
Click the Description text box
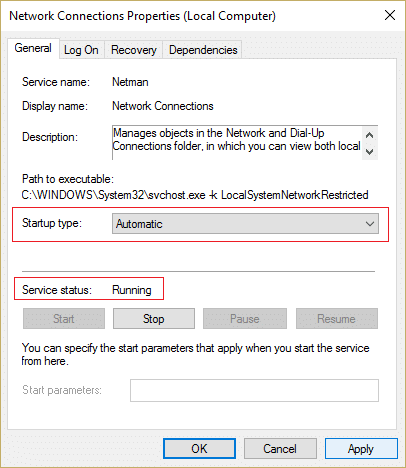click(x=237, y=143)
